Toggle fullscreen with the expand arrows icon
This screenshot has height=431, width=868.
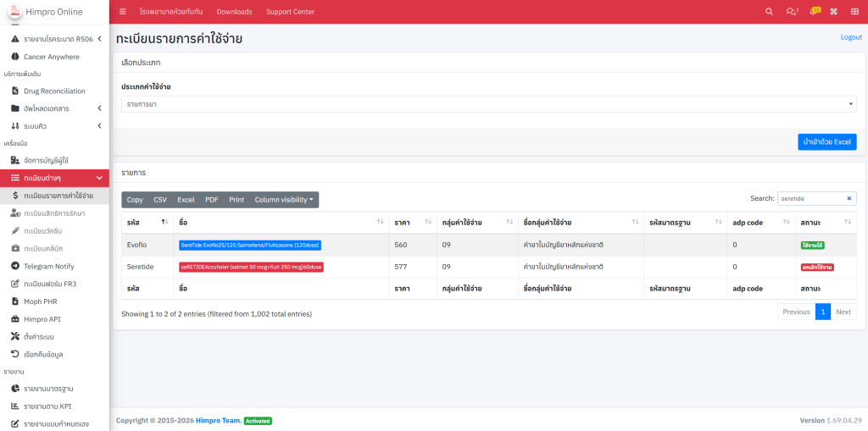coord(833,12)
